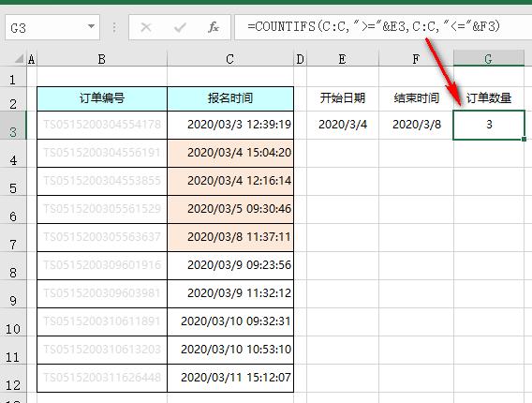The width and height of the screenshot is (532, 403).
Task: Select order cell TS0515200309603981
Action: click(x=102, y=293)
